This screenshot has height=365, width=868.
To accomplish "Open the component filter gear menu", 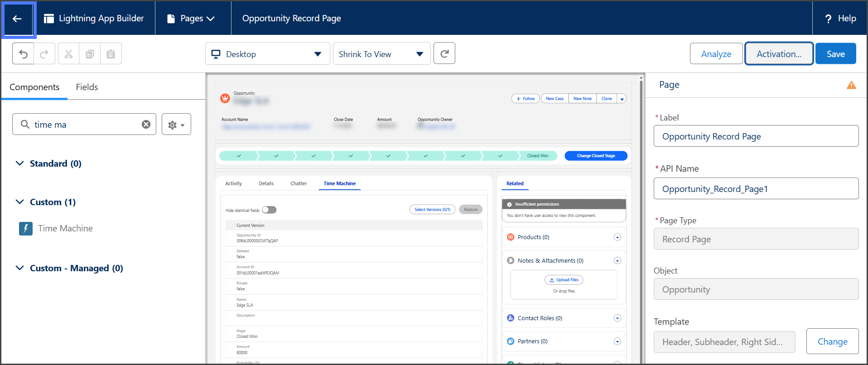I will [176, 125].
